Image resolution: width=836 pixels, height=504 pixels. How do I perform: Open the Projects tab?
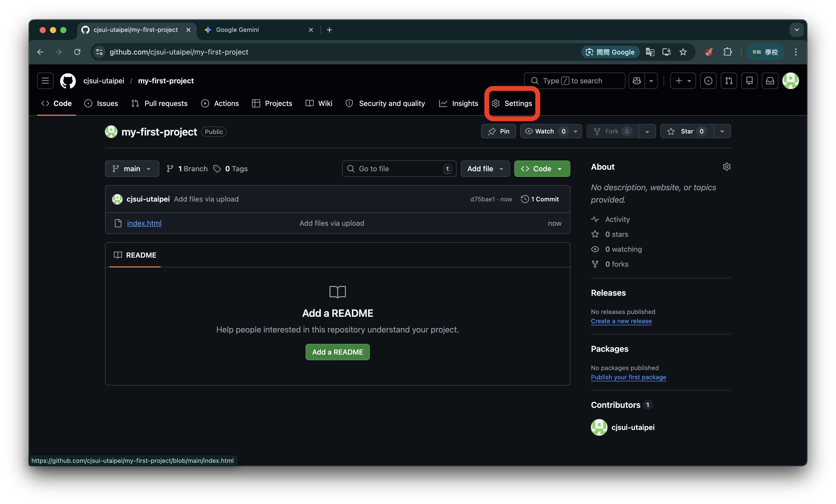(x=272, y=103)
